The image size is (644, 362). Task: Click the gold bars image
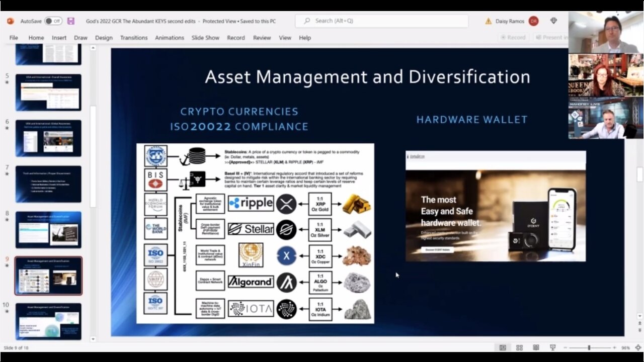357,203
